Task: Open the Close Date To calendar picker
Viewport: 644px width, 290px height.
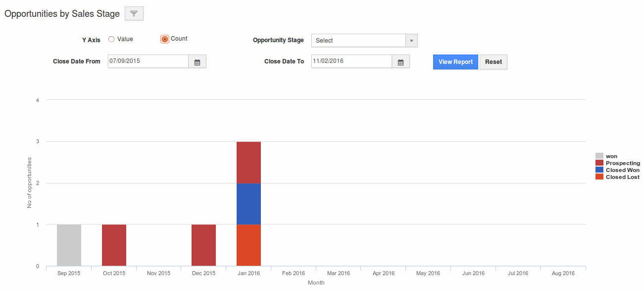Action: click(400, 62)
